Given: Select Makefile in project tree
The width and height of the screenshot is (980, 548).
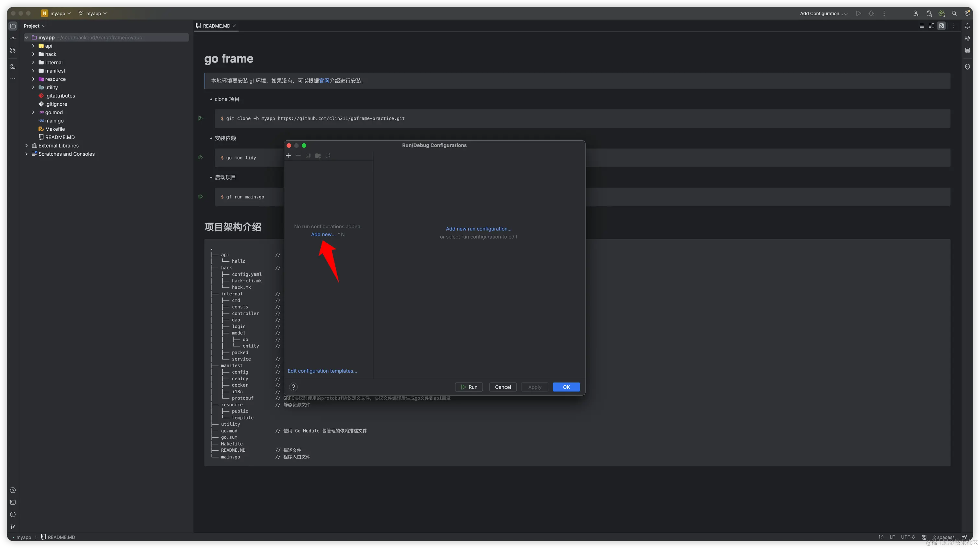Looking at the screenshot, I should [x=55, y=129].
